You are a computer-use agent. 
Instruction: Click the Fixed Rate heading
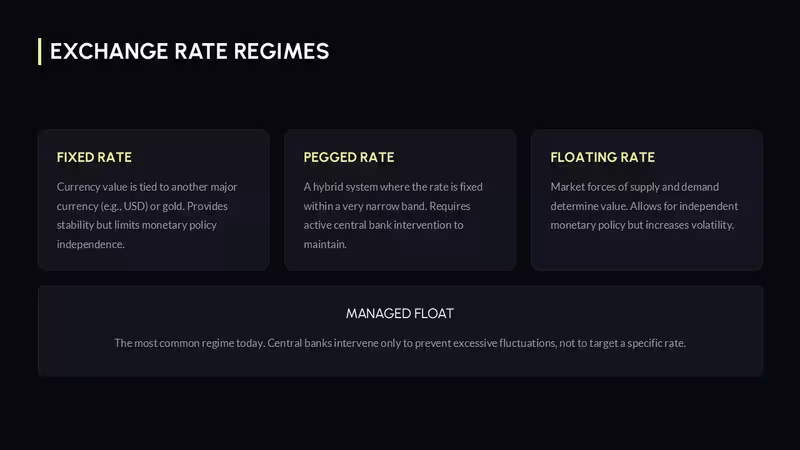pos(94,157)
